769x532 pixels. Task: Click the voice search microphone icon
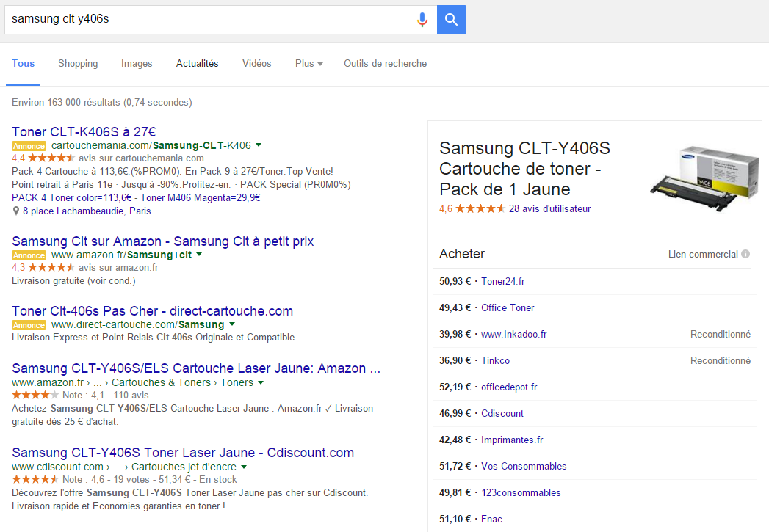click(422, 20)
